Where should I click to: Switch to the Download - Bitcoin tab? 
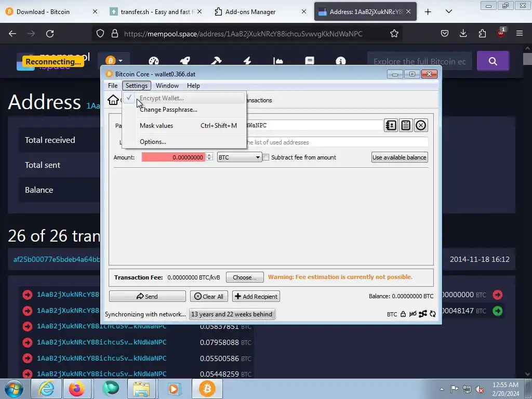(51, 11)
